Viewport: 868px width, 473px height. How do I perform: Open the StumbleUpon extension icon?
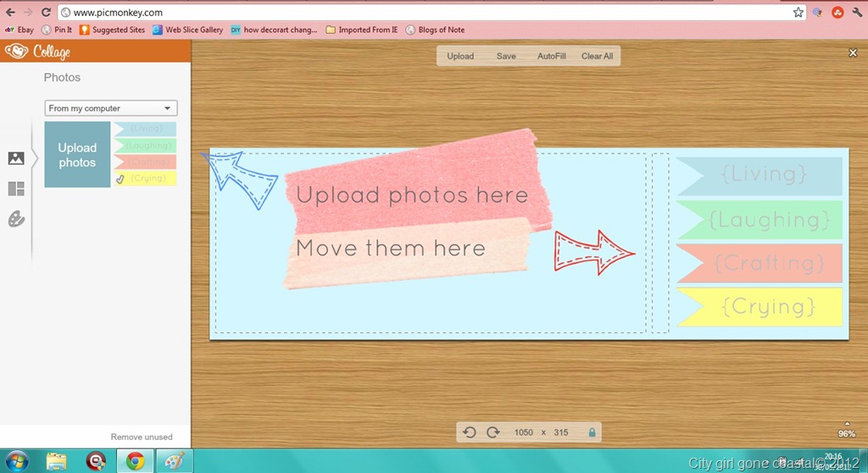click(837, 12)
